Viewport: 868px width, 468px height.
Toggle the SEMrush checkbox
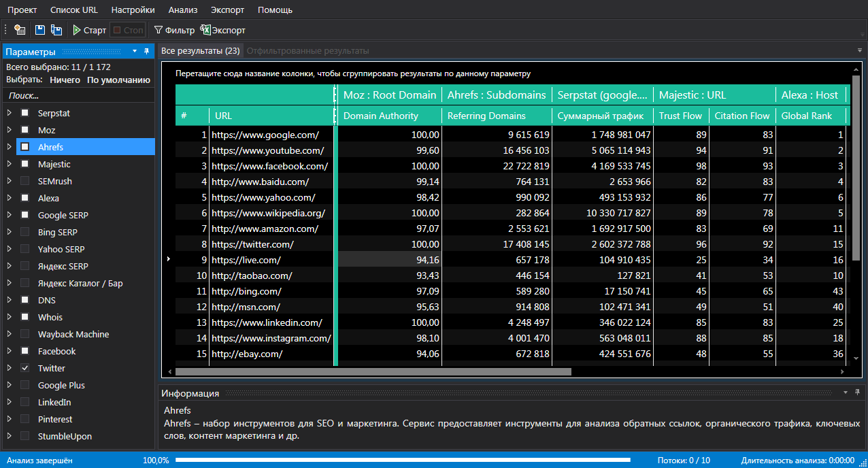pyautogui.click(x=25, y=181)
